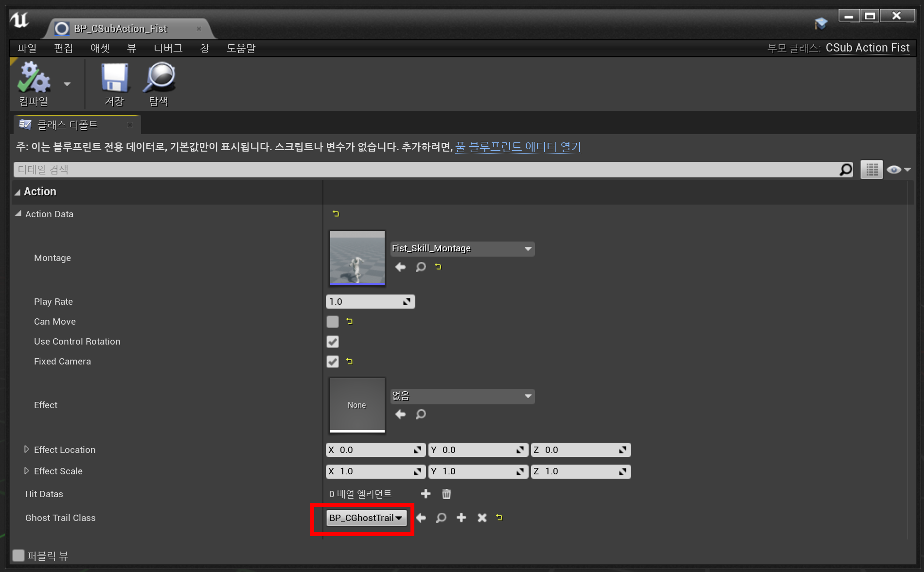Close the BP_CSubAction_Fist tab
The height and width of the screenshot is (572, 924).
(x=198, y=29)
